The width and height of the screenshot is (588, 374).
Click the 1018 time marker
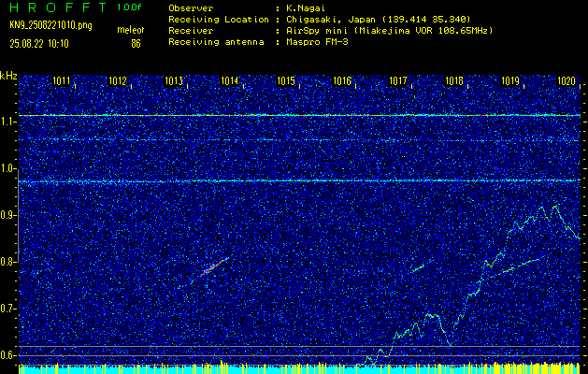click(x=454, y=81)
